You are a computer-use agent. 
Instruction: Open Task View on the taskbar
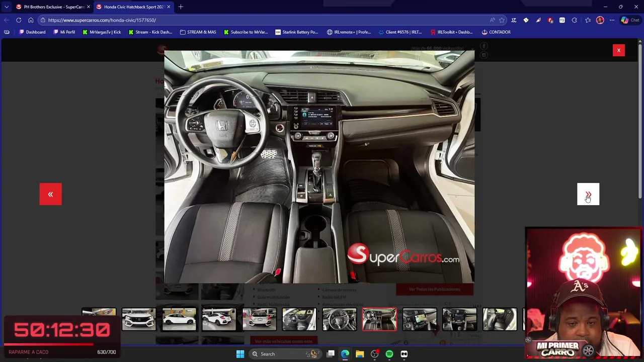pyautogui.click(x=331, y=354)
